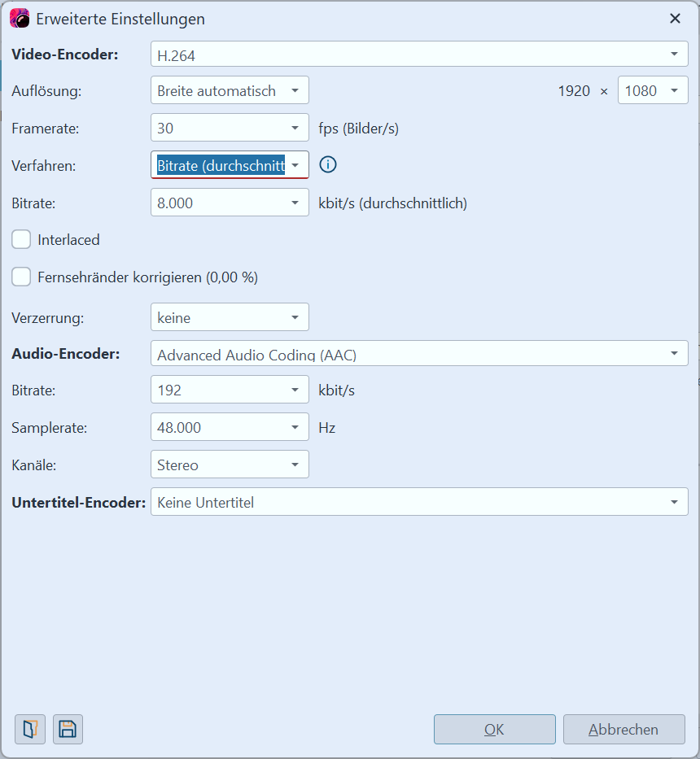The height and width of the screenshot is (759, 700).
Task: Expand the Samplerate 48.000 dropdown
Action: [230, 427]
